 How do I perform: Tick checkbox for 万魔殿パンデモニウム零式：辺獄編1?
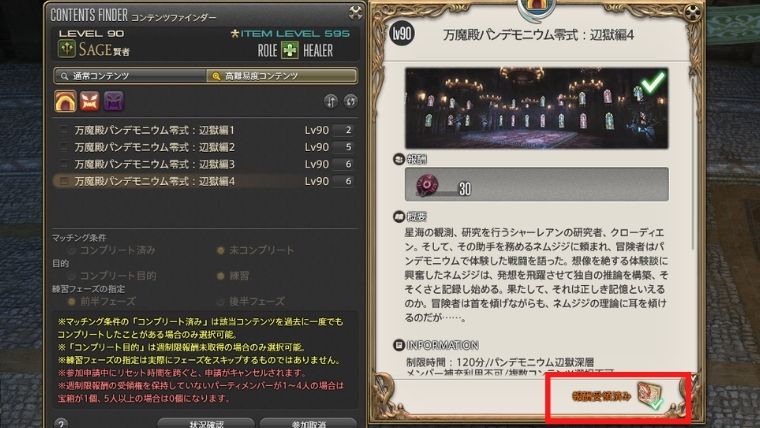tap(63, 130)
